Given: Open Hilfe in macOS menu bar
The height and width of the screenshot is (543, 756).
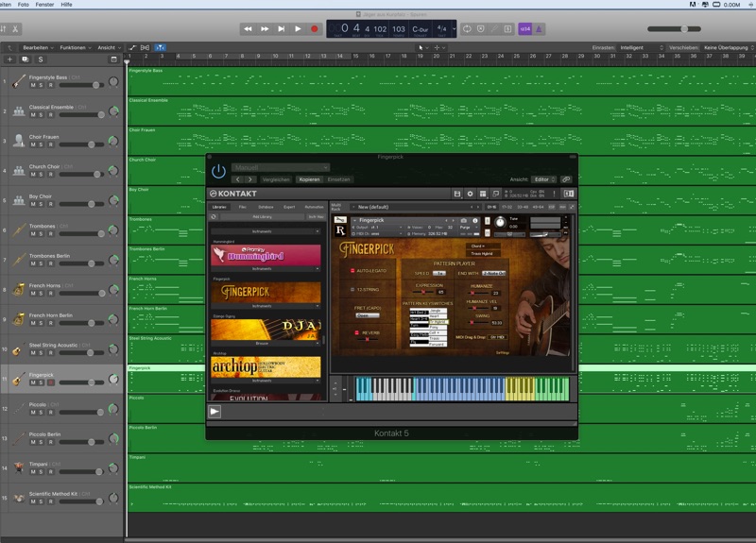Looking at the screenshot, I should [66, 5].
